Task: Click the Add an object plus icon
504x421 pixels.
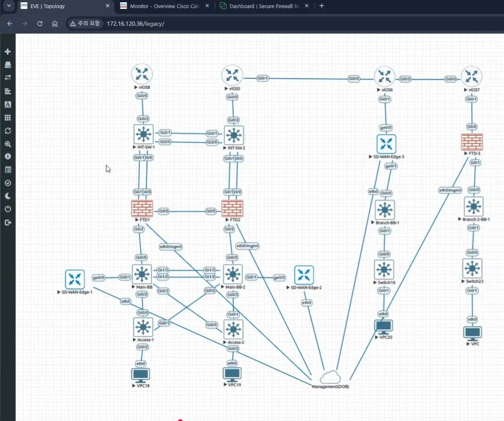Action: [8, 51]
